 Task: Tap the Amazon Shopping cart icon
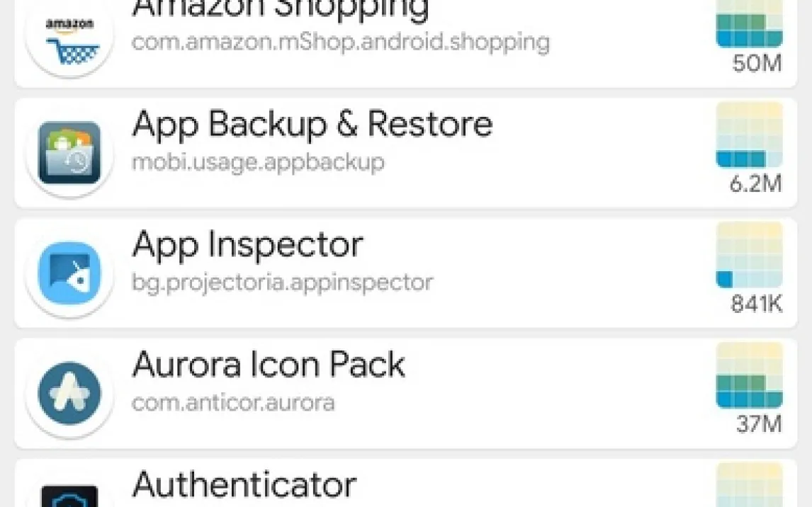pyautogui.click(x=69, y=34)
